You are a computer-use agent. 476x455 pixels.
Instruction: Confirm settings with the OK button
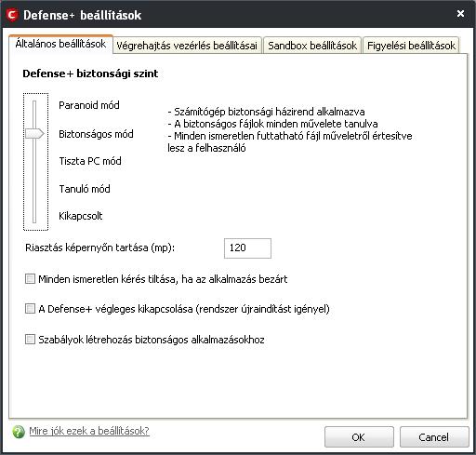click(359, 437)
